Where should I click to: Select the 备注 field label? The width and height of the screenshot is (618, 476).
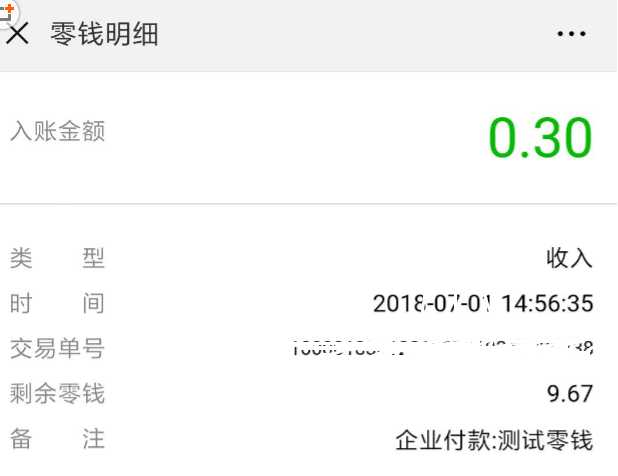point(58,439)
